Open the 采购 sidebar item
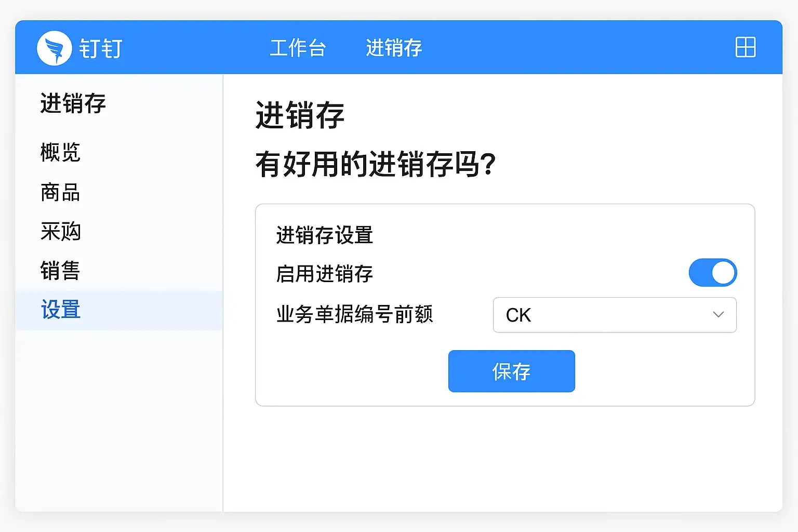 tap(60, 232)
